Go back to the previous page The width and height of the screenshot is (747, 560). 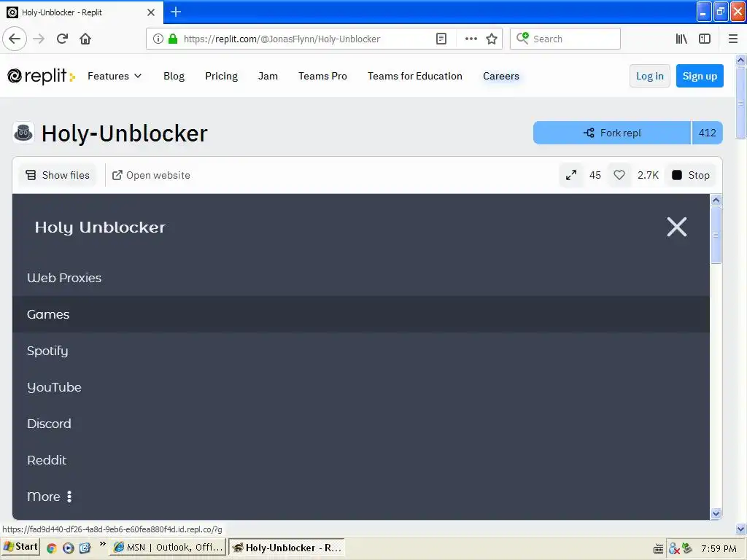pos(15,39)
